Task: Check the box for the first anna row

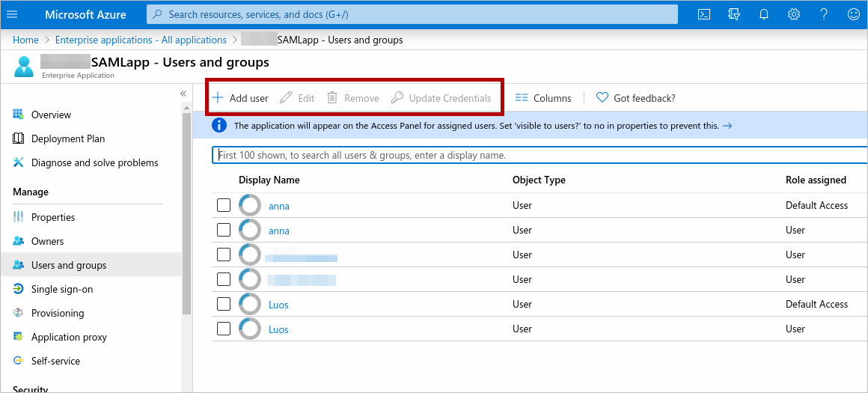Action: 224,205
